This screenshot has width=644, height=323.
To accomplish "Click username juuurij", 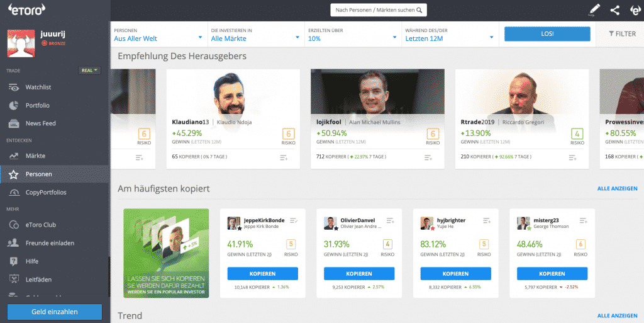I will 53,34.
